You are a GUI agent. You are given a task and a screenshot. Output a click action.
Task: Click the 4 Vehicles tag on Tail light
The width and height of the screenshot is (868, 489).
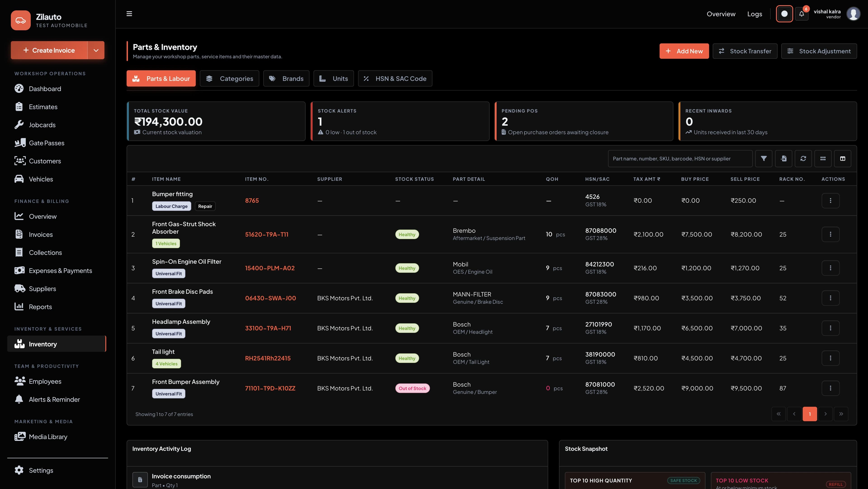tap(166, 363)
